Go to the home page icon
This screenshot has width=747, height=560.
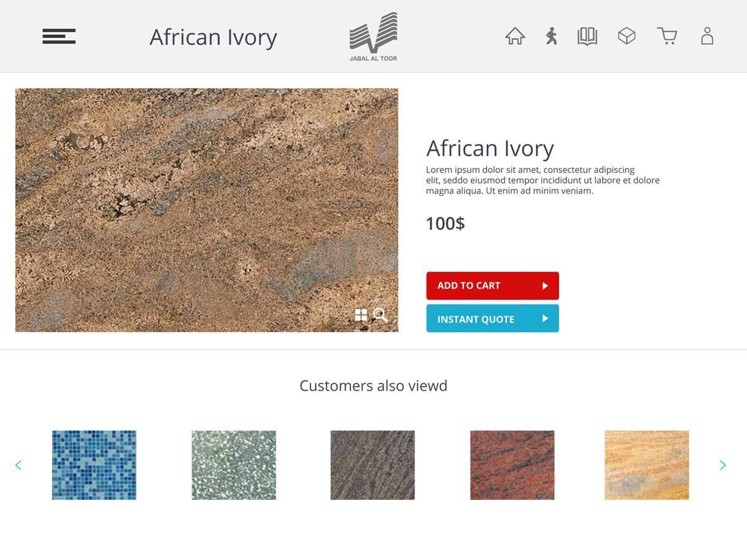(515, 36)
